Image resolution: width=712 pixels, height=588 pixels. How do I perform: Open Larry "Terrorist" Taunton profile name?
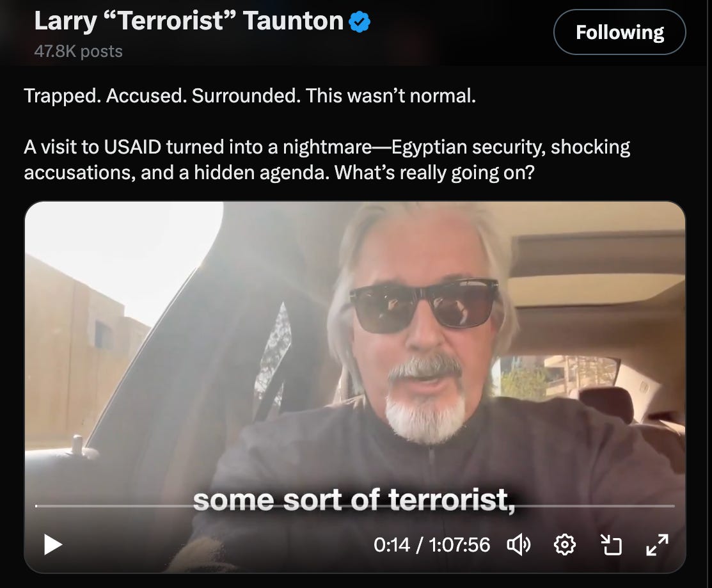[x=189, y=21]
